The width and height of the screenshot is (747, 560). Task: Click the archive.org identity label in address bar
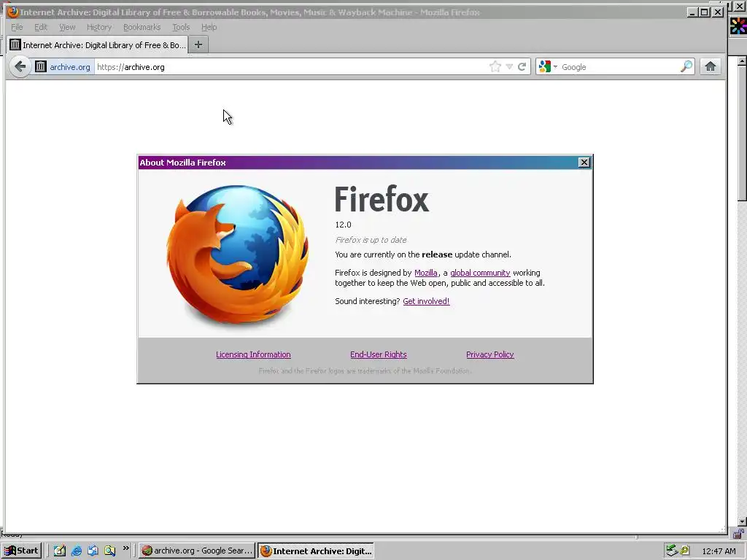[70, 66]
